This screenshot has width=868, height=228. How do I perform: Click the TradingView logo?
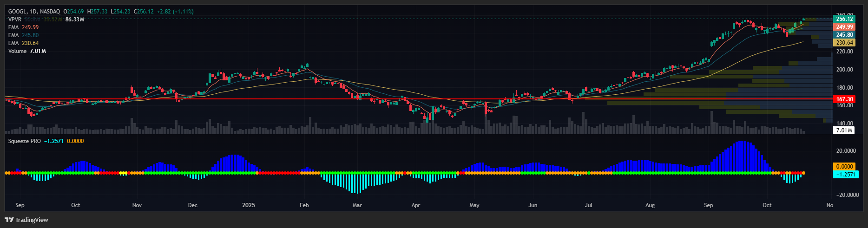pyautogui.click(x=26, y=220)
